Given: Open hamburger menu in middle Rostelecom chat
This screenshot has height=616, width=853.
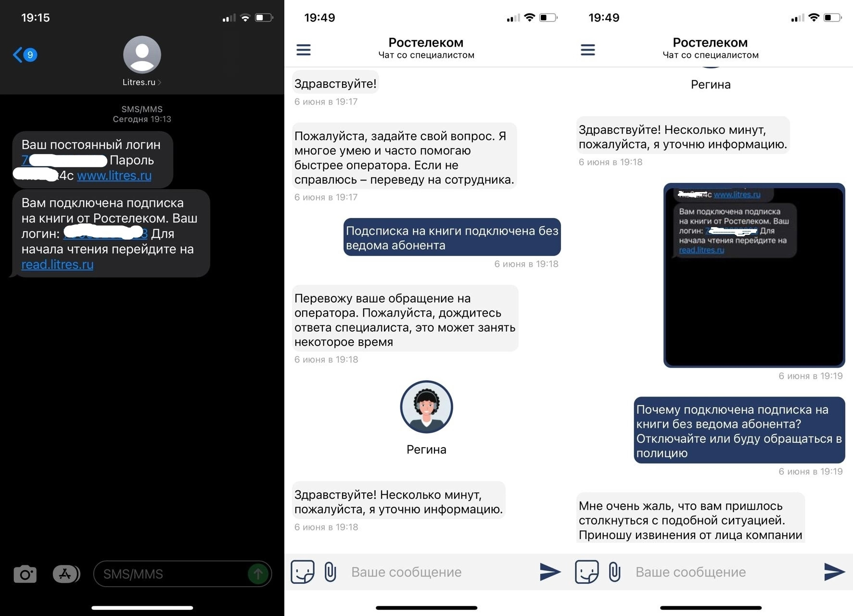Looking at the screenshot, I should [304, 50].
